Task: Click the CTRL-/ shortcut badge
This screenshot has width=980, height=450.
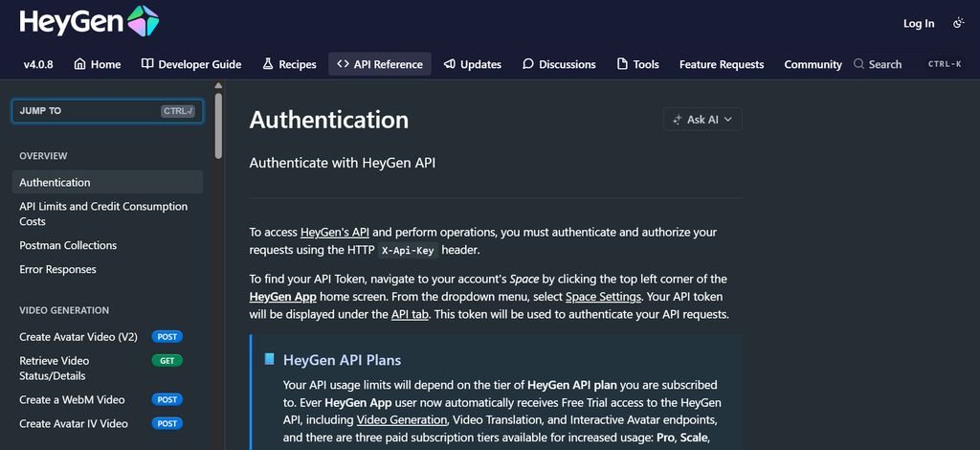Action: coord(178,111)
